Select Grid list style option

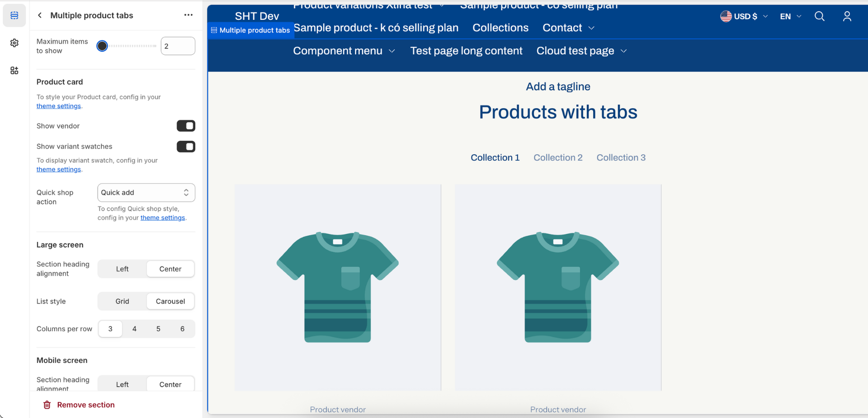click(x=122, y=301)
